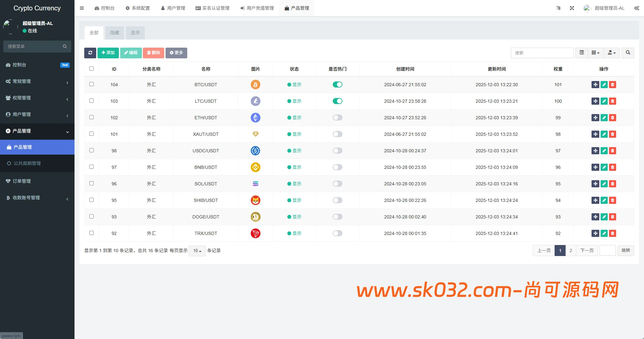Open the card view options

(x=595, y=53)
